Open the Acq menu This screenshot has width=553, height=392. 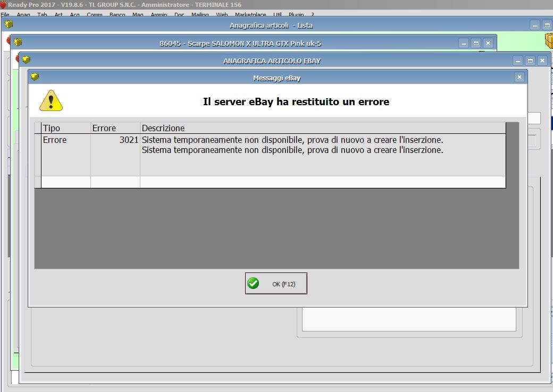tap(75, 15)
